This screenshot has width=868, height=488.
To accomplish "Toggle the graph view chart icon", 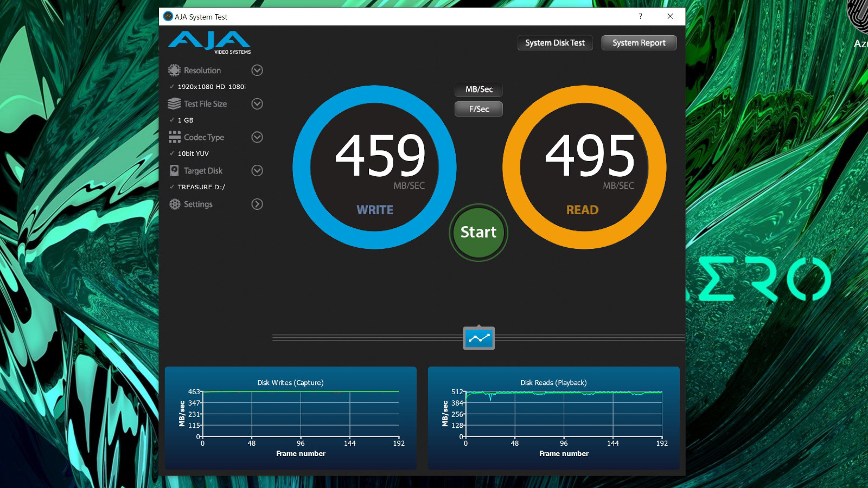I will [x=478, y=338].
